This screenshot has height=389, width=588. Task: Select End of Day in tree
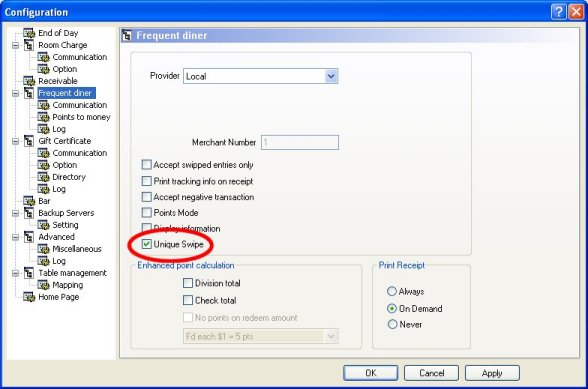[x=58, y=33]
